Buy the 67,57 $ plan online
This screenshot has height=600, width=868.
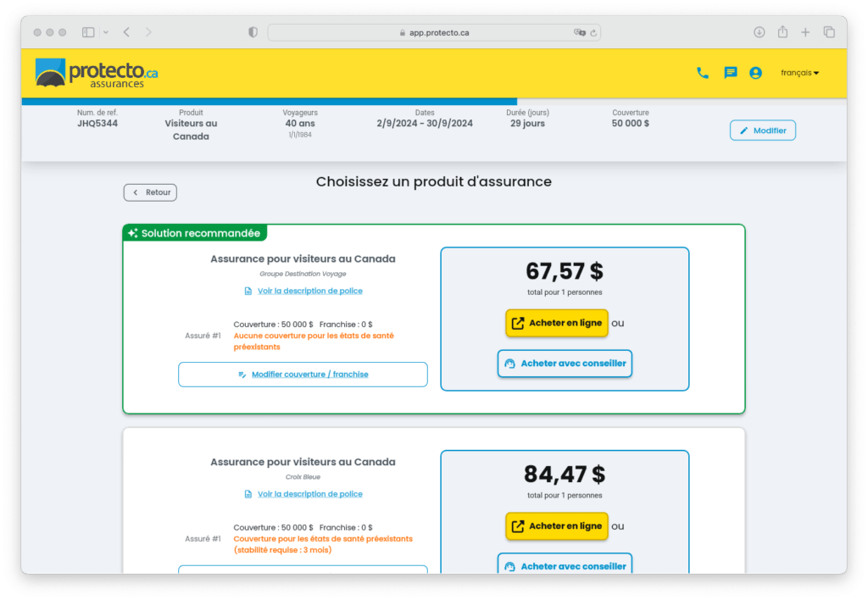pyautogui.click(x=557, y=323)
